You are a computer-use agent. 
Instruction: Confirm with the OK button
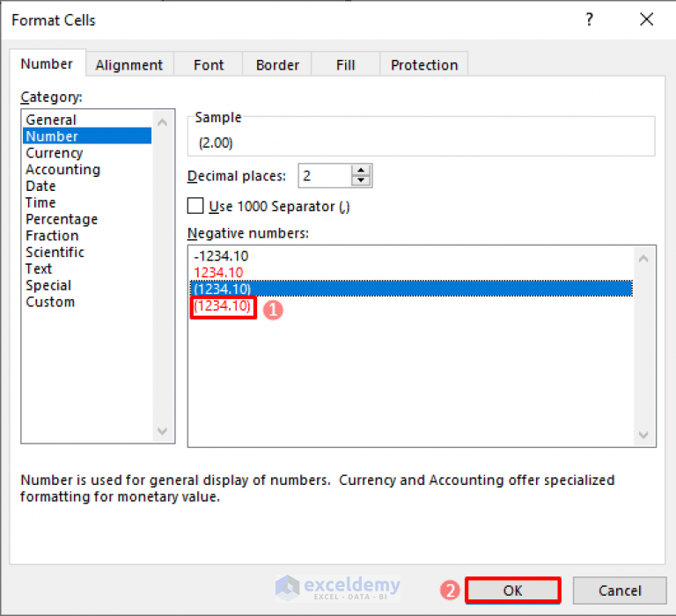click(x=512, y=590)
